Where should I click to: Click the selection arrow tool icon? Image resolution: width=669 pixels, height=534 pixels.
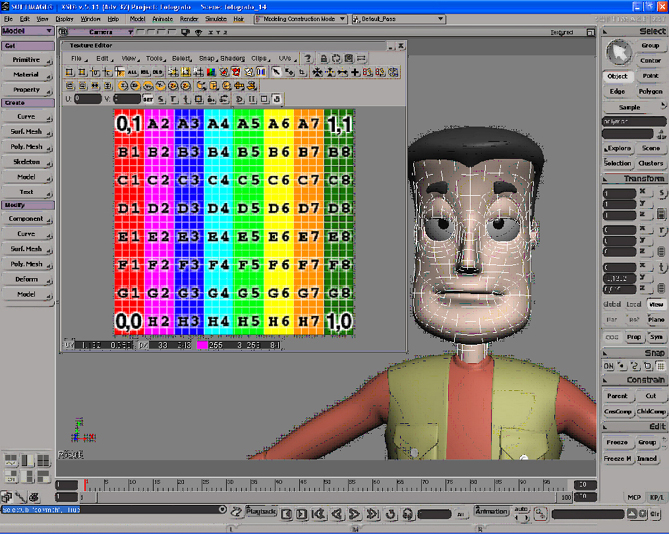[x=620, y=51]
